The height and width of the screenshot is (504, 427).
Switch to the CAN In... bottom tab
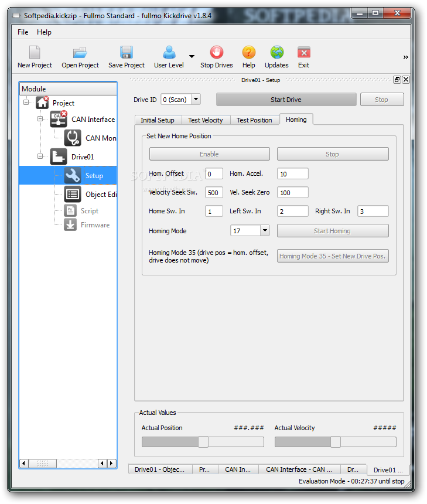(x=238, y=469)
